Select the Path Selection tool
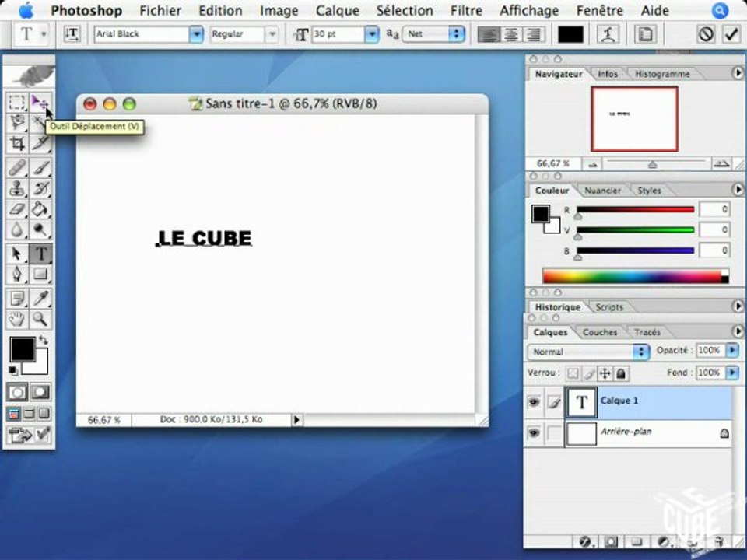The image size is (747, 560). point(17,254)
